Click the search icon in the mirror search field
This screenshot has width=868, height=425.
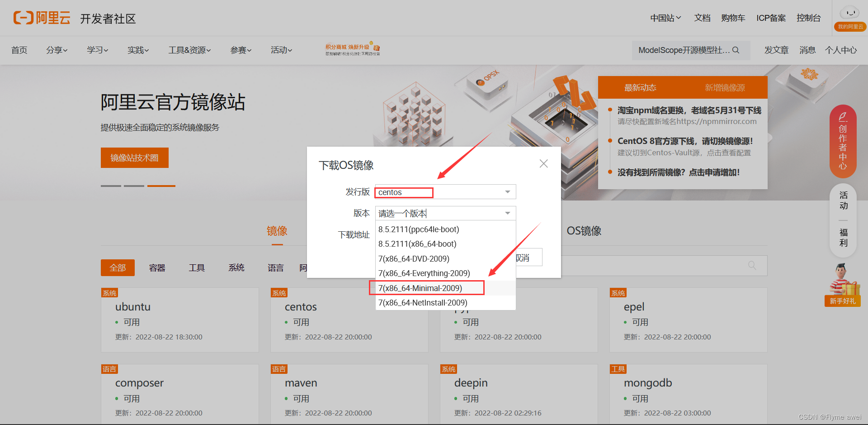pos(752,265)
